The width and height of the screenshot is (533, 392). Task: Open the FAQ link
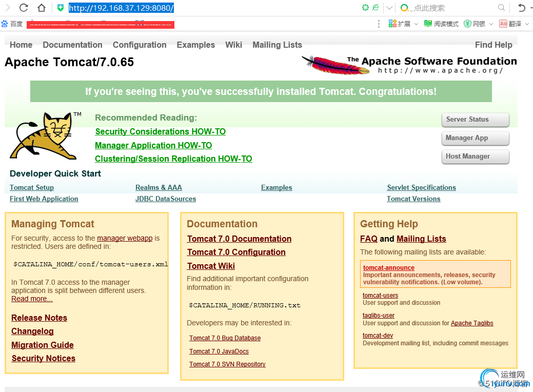369,239
